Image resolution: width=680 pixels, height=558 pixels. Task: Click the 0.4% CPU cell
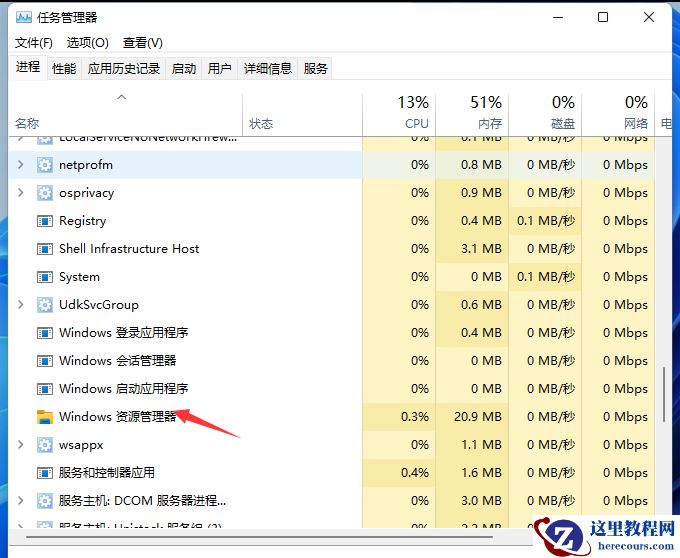399,473
